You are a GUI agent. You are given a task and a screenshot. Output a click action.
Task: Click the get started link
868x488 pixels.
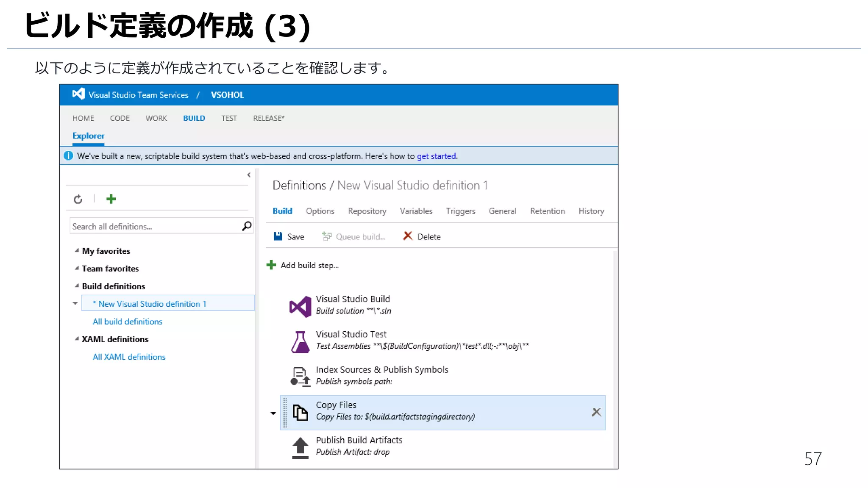tap(436, 156)
